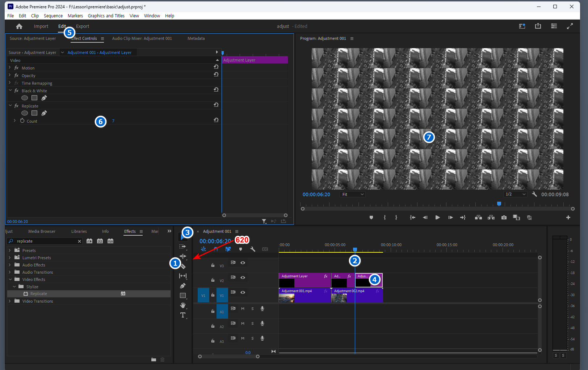Open the Sequence menu
The width and height of the screenshot is (588, 370).
pos(53,16)
